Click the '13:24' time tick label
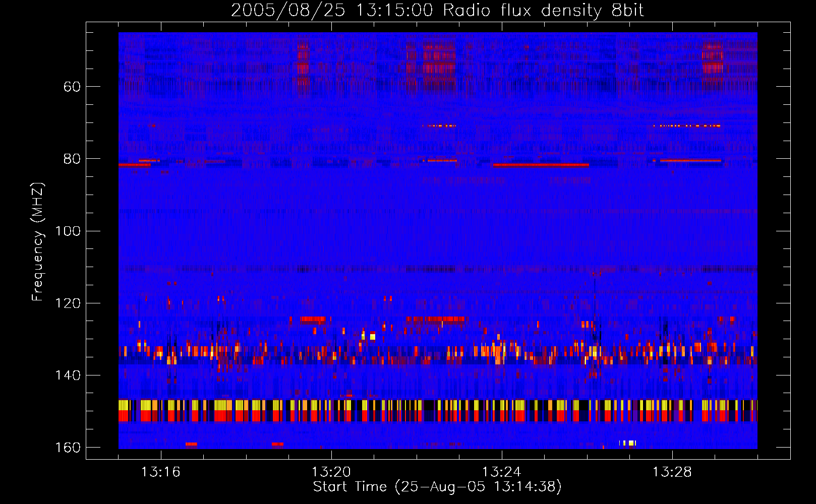The height and width of the screenshot is (504, 816). point(501,472)
